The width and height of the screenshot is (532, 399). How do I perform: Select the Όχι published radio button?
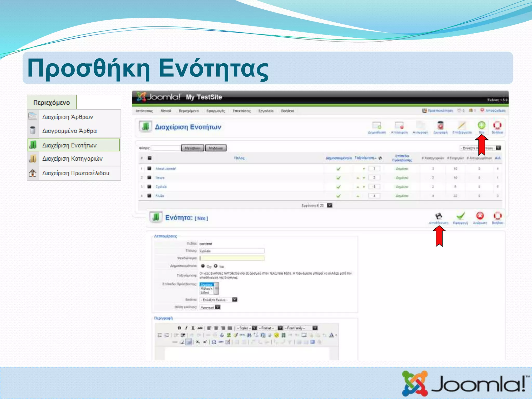tap(203, 266)
